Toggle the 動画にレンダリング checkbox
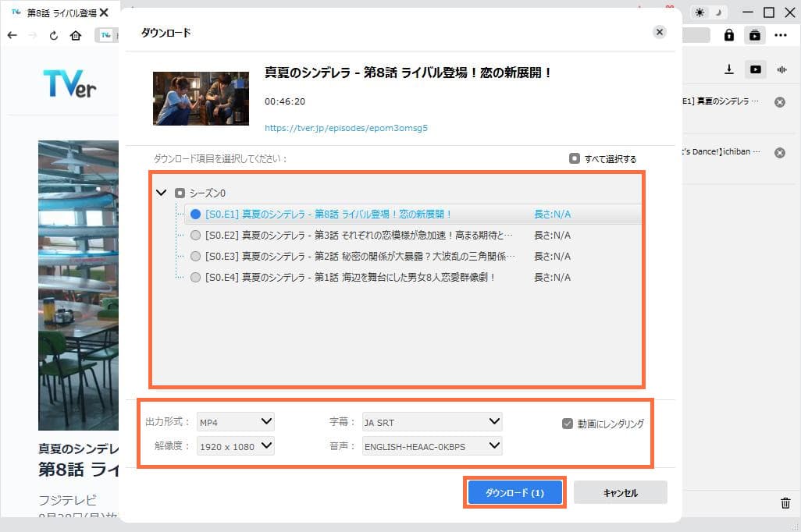This screenshot has height=532, width=801. point(568,424)
